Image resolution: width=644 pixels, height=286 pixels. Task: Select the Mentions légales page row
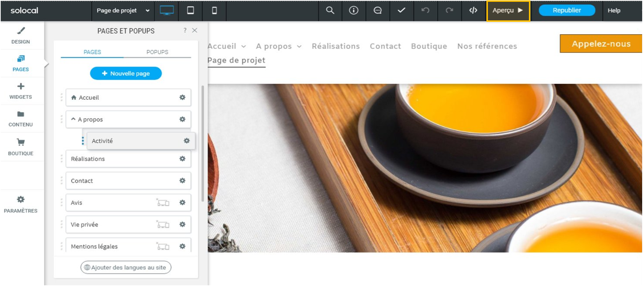[128, 246]
